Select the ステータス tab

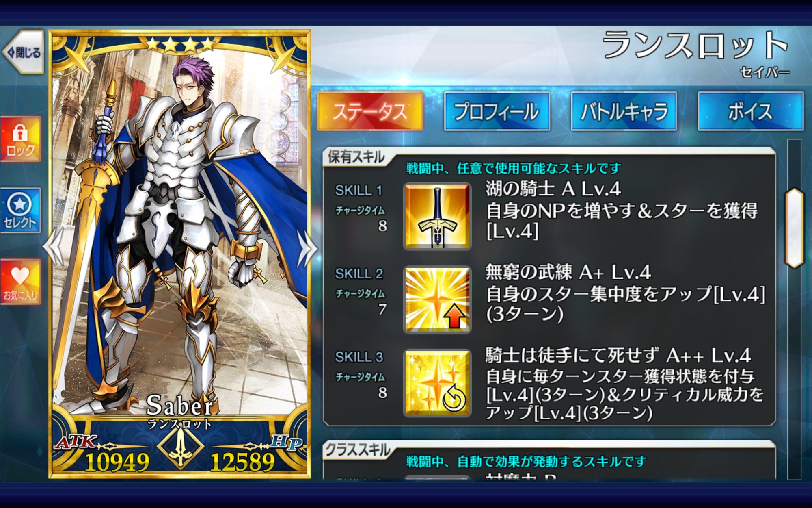(x=370, y=111)
